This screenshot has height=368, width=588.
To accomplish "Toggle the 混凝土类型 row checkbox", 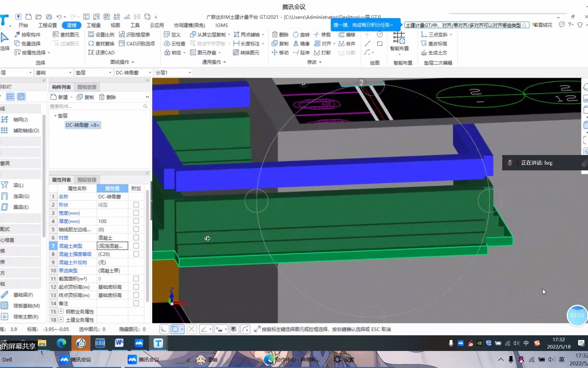I will tap(136, 246).
